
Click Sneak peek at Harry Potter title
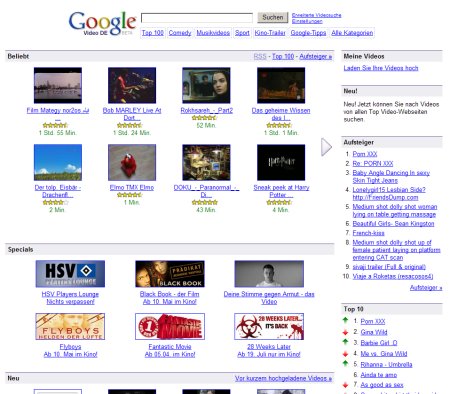pyautogui.click(x=281, y=191)
